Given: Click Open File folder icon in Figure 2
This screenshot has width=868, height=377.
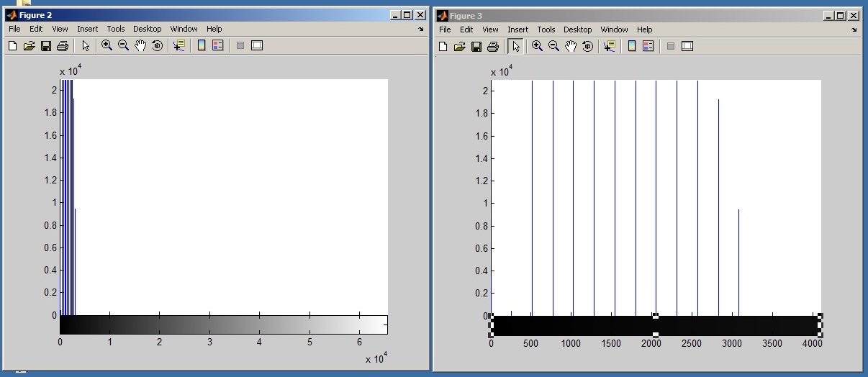Looking at the screenshot, I should [30, 45].
